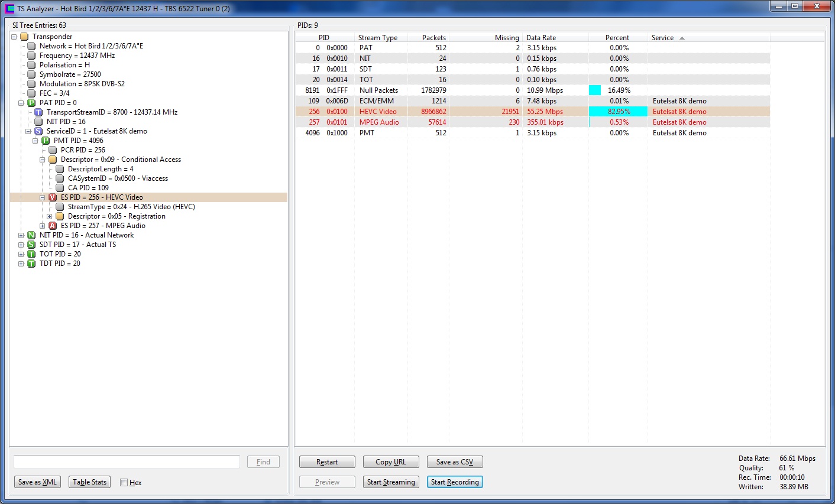Screen dimensions: 835x504
Task: Click the green S icon of SDT PID 17
Action: pyautogui.click(x=31, y=245)
